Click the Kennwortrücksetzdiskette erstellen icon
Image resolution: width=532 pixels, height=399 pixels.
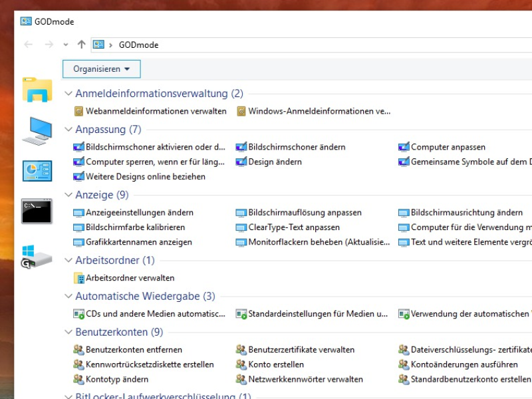click(x=78, y=364)
